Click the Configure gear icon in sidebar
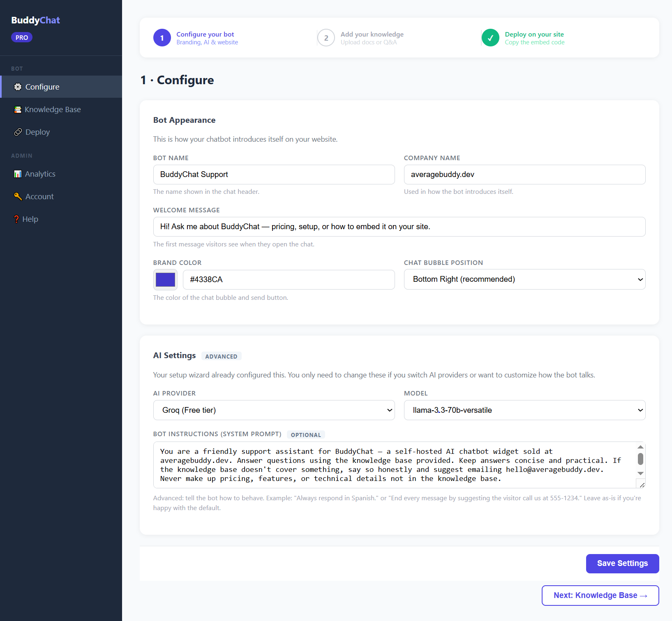 pos(18,87)
